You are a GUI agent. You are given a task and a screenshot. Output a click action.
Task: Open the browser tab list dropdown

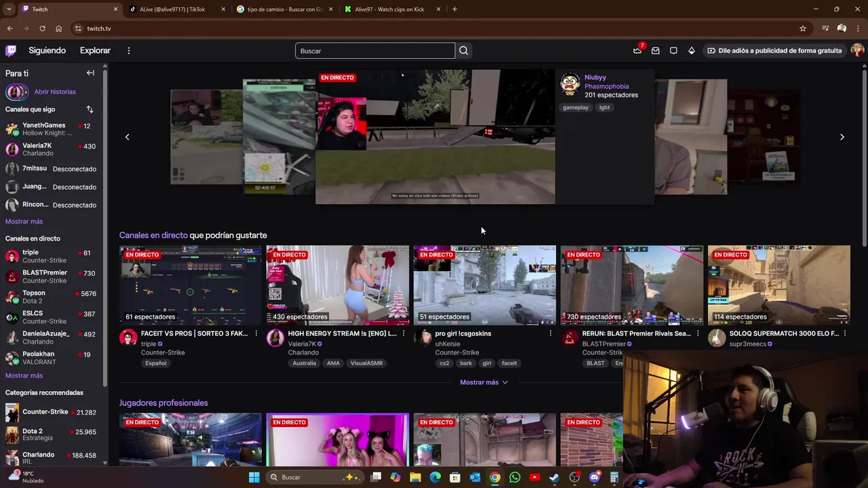click(x=9, y=9)
